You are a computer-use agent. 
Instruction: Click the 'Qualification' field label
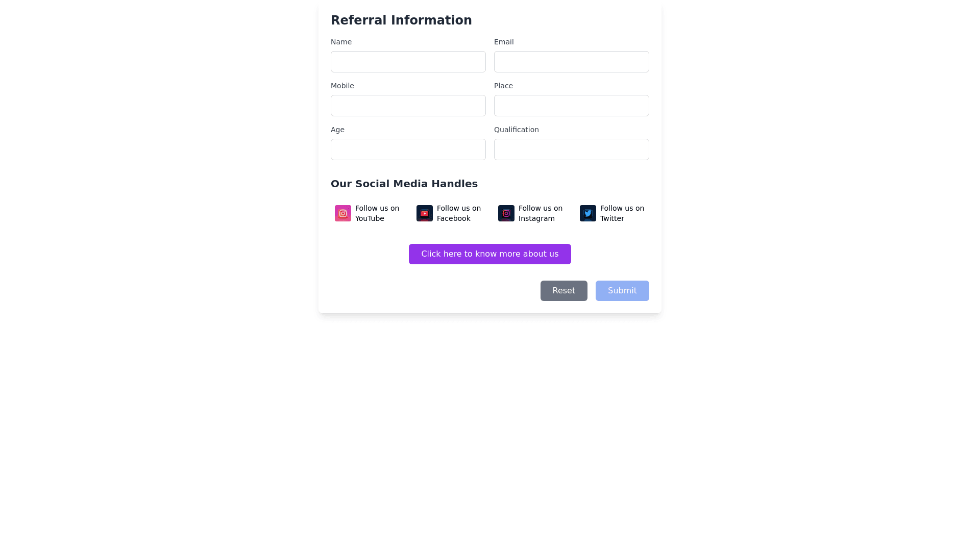pyautogui.click(x=517, y=130)
